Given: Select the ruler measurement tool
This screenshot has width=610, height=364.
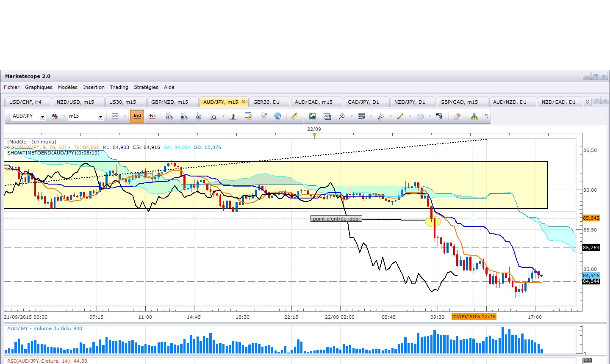Looking at the screenshot, I should [295, 116].
